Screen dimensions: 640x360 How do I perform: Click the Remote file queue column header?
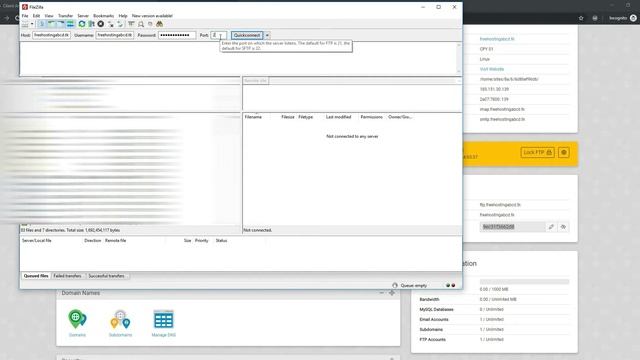[116, 241]
